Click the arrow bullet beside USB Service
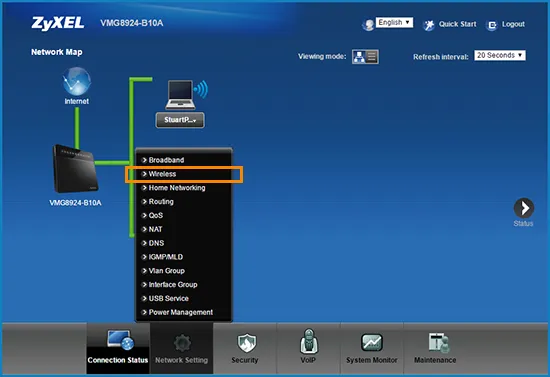This screenshot has height=377, width=550. [144, 298]
